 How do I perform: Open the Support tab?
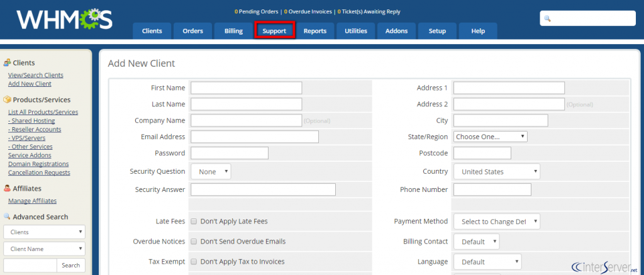(274, 31)
